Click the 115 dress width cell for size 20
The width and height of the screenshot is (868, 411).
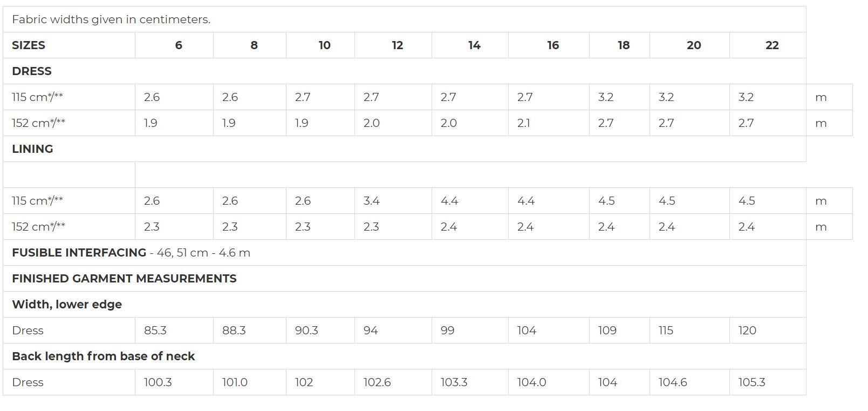pyautogui.click(x=689, y=331)
